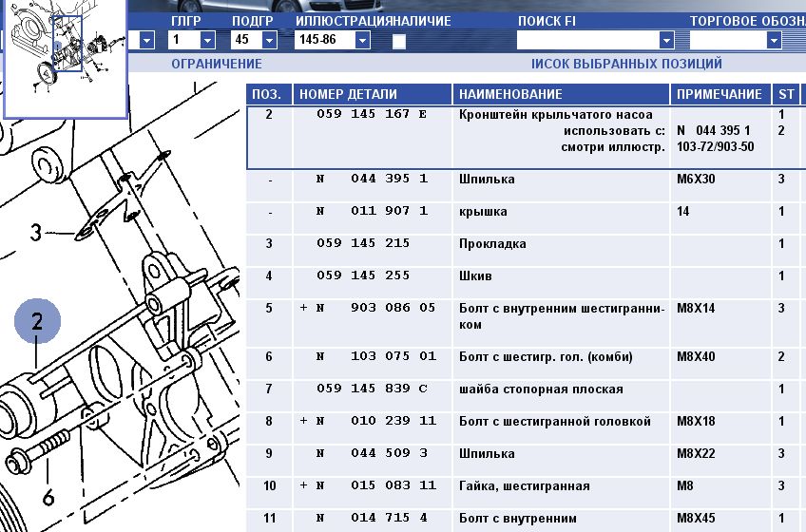Image resolution: width=806 pixels, height=532 pixels.
Task: Select position 6 callout in diagram
Action: tap(48, 497)
